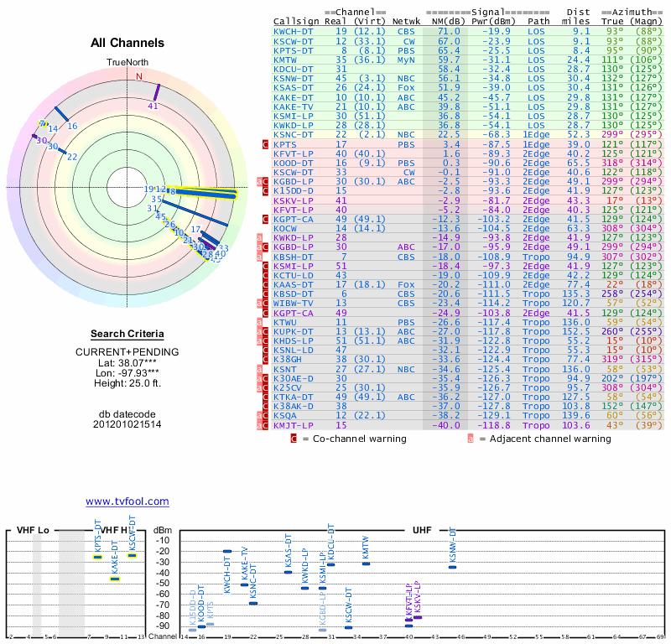Click the KPTS-DT marker in the VHF chart

pyautogui.click(x=97, y=557)
